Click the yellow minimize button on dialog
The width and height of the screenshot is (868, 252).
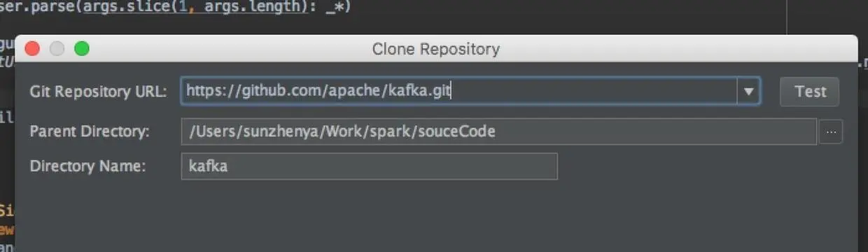(57, 49)
